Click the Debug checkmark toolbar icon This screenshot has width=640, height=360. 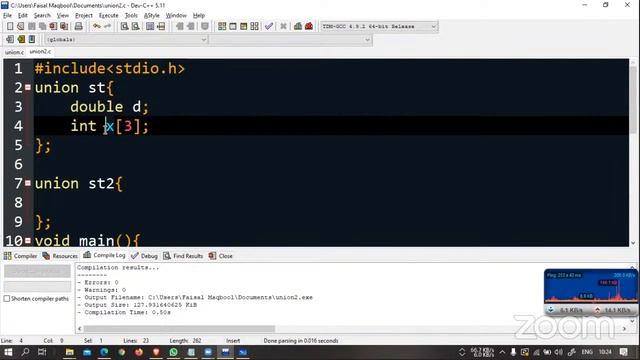point(269,26)
